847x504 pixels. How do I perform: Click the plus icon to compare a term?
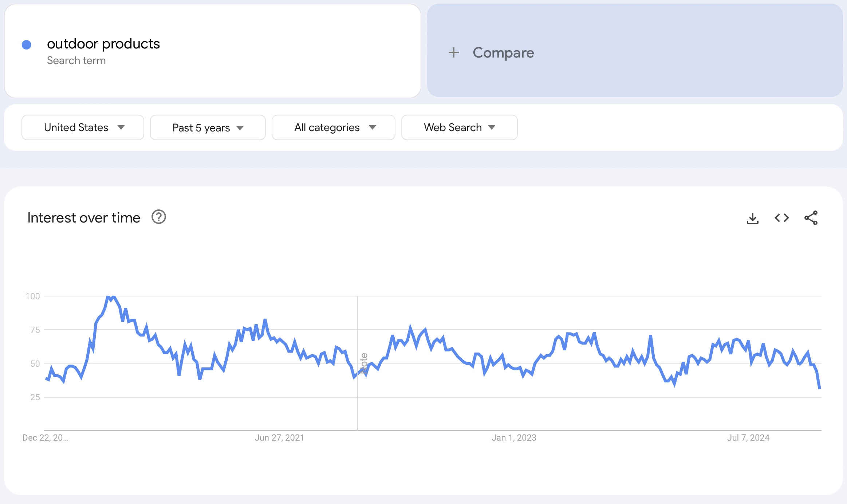454,52
